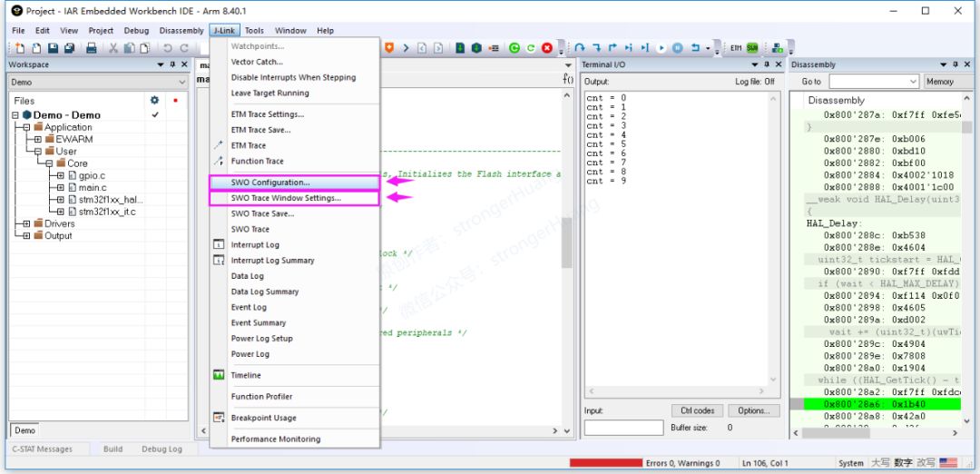Click the gear icon in Files header

point(155,100)
